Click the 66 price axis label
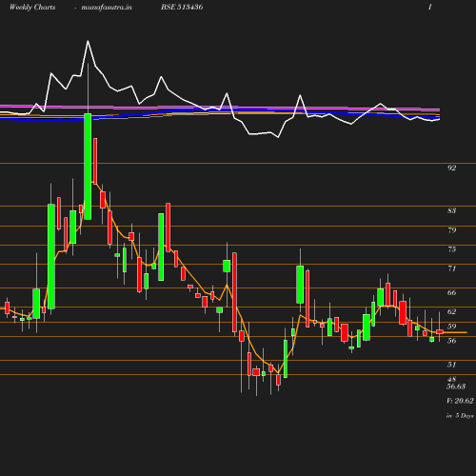This screenshot has height=476, width=476. pos(451,292)
